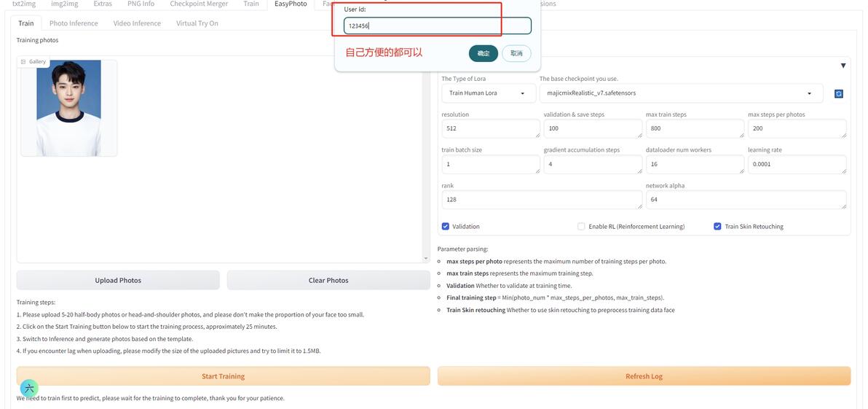Toggle the Validation checkbox

pos(445,226)
